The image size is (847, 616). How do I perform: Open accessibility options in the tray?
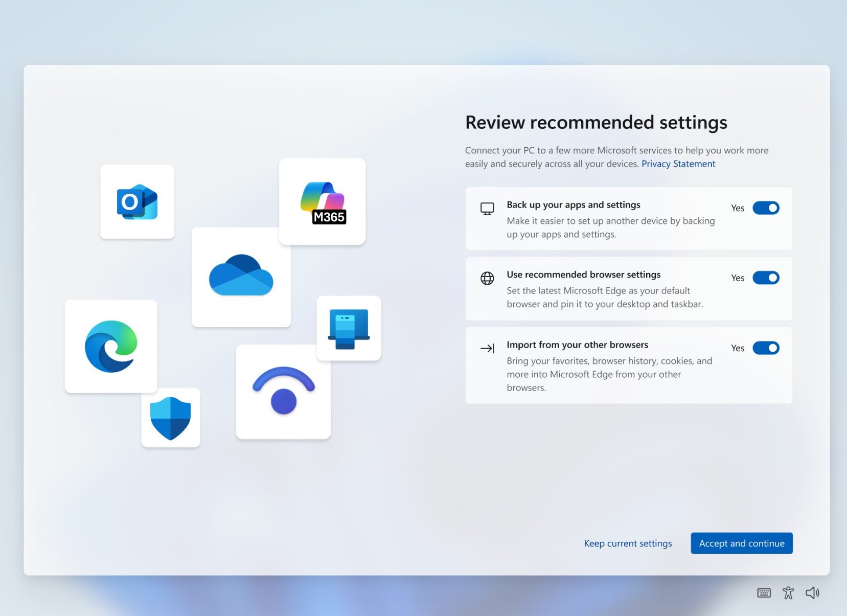click(x=788, y=592)
